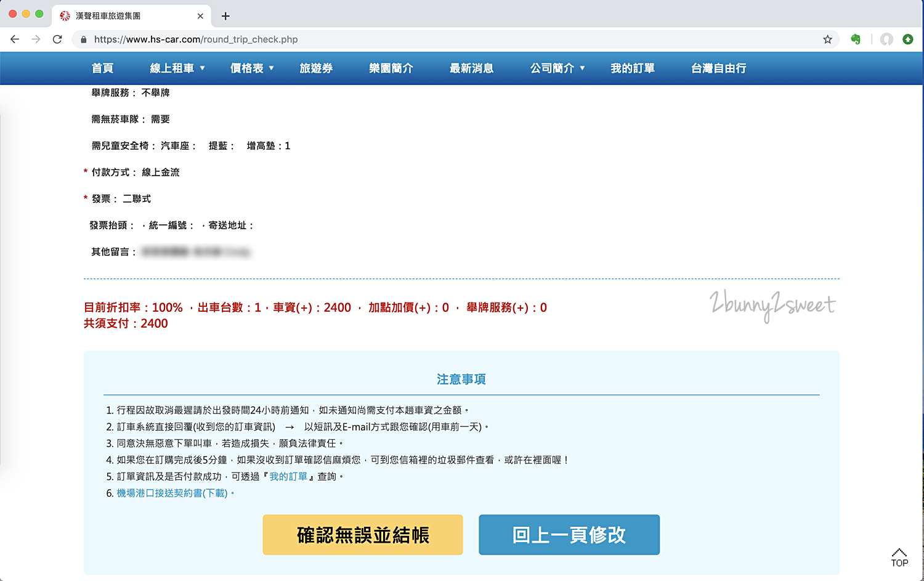Go back using browser back arrow
This screenshot has height=581, width=924.
pyautogui.click(x=15, y=39)
